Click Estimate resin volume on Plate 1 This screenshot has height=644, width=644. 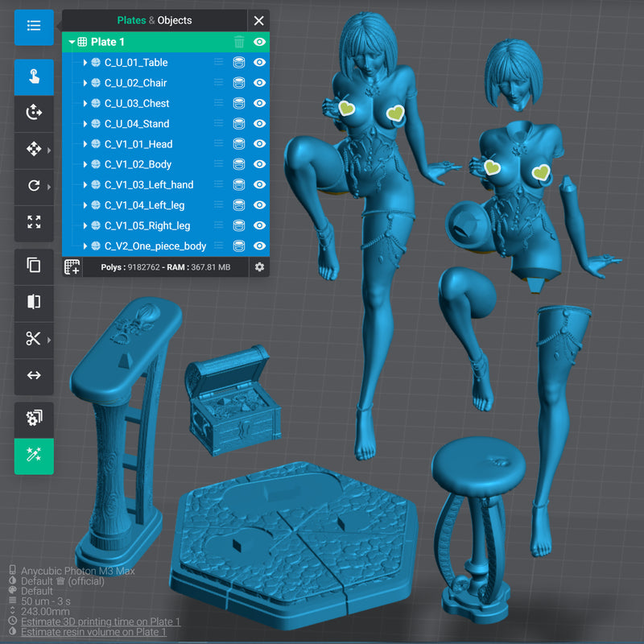(x=93, y=632)
